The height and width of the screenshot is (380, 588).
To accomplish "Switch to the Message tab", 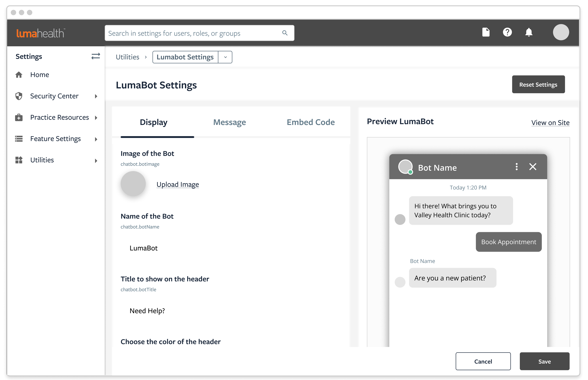I will (229, 122).
